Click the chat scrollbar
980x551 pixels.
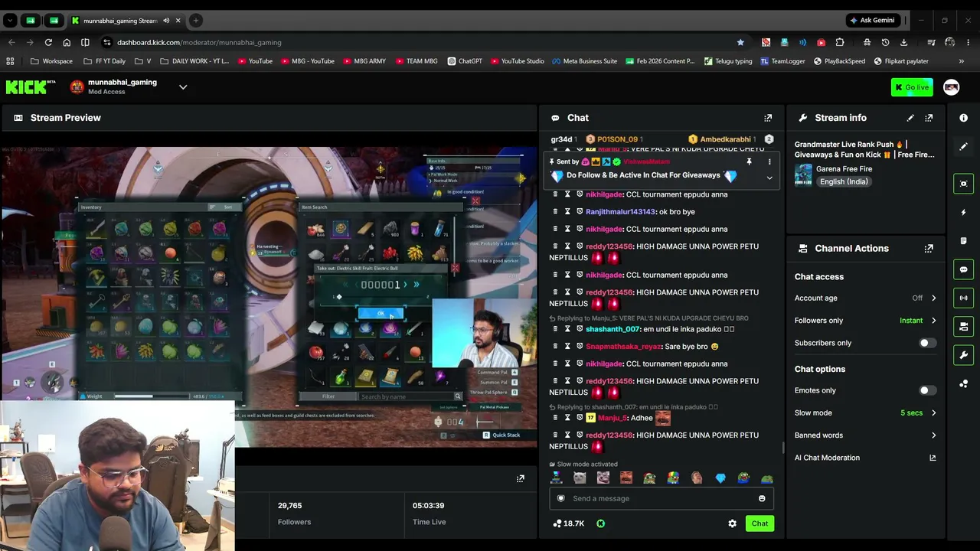[782, 447]
